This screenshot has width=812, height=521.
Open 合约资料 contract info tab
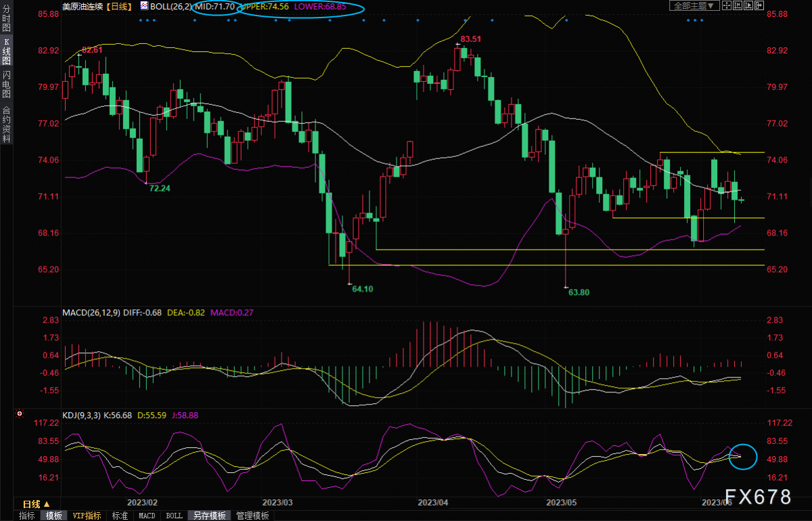(7, 124)
